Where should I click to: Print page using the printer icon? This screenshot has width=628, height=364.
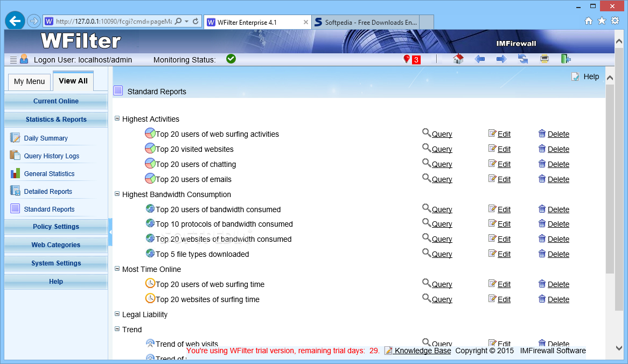[545, 59]
